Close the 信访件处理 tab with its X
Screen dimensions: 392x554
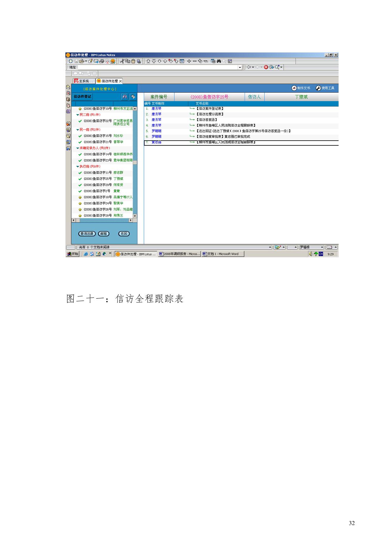[x=120, y=81]
